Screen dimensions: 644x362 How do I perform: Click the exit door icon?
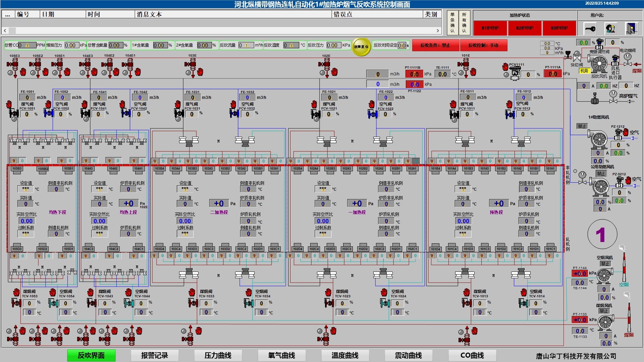631,28
